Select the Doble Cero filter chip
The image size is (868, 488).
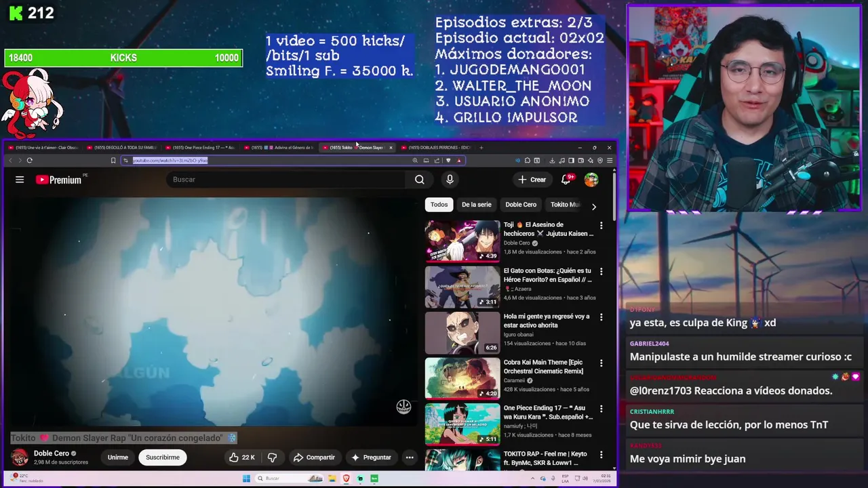[x=521, y=205]
